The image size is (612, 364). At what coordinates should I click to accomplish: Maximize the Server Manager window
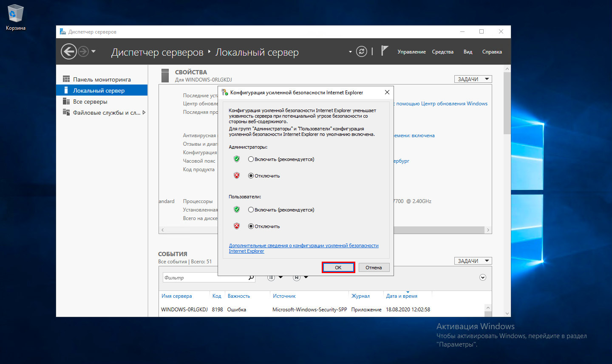(x=482, y=31)
